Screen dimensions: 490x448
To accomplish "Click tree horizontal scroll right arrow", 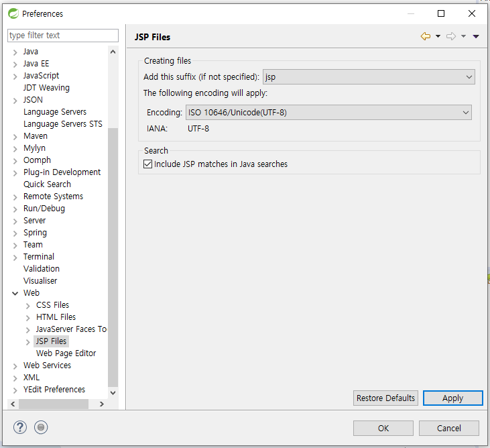I will click(102, 404).
